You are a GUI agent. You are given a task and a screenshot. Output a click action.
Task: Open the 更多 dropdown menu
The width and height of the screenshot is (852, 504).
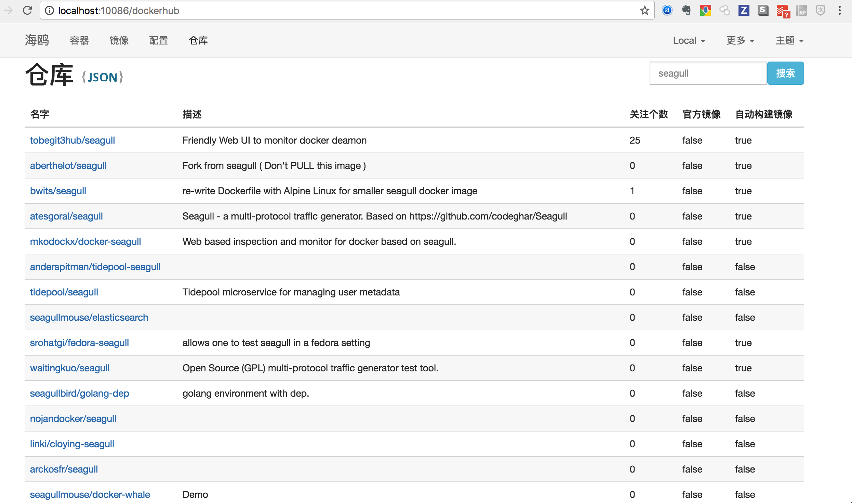(740, 40)
